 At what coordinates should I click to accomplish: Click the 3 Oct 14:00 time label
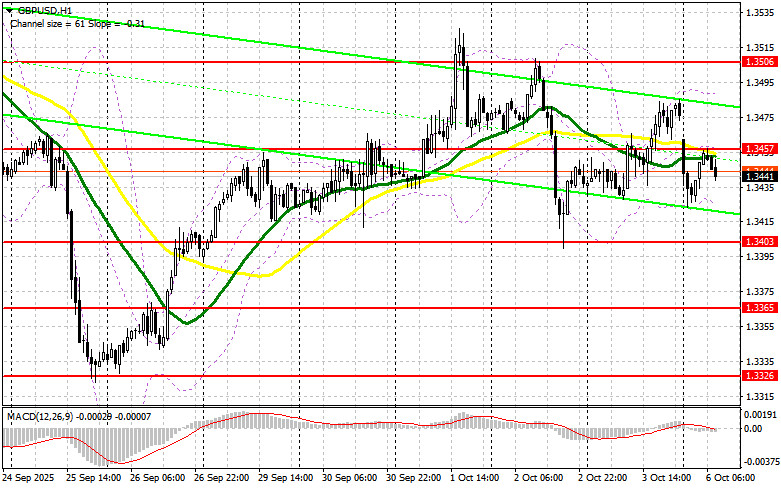(x=667, y=478)
